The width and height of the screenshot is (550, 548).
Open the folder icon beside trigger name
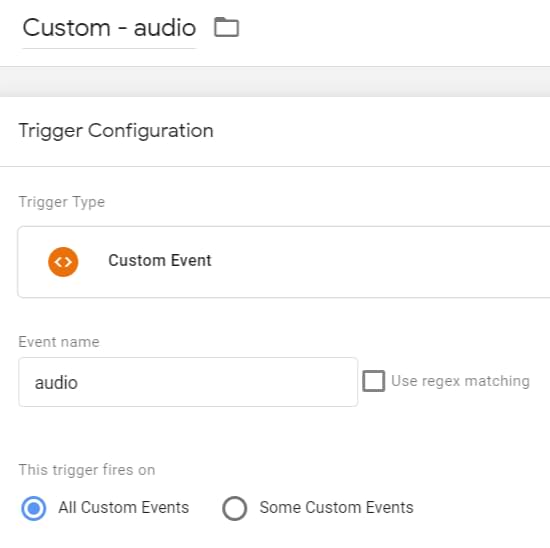coord(226,27)
